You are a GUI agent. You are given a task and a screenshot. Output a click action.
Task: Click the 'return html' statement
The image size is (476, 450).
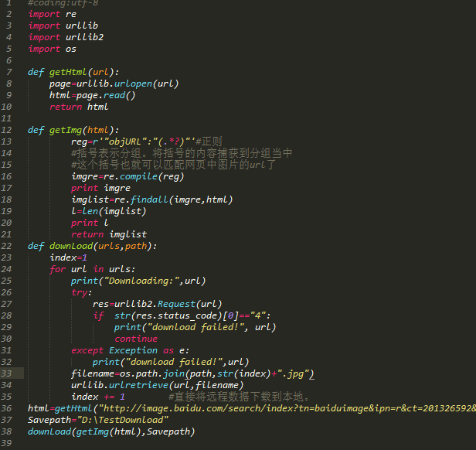79,107
